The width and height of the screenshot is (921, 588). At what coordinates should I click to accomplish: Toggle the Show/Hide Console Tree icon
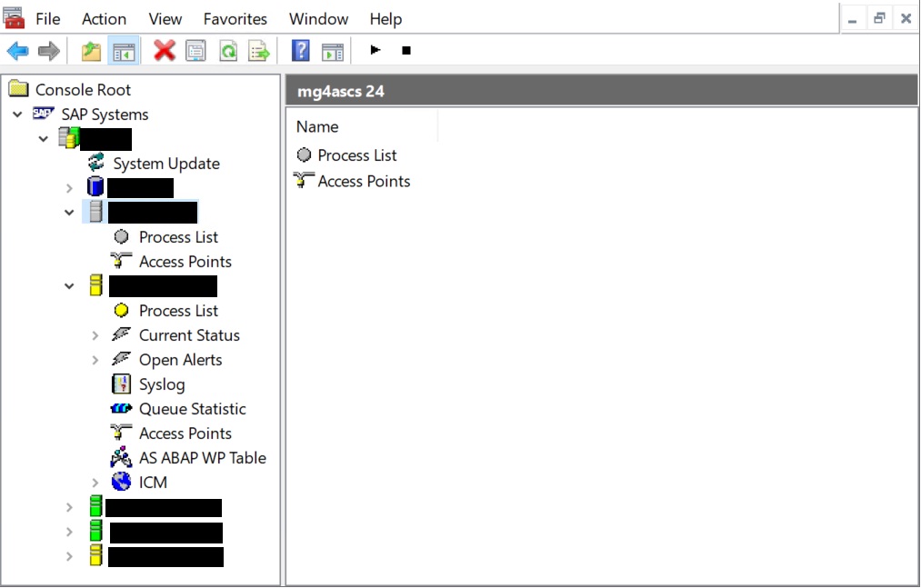click(124, 51)
